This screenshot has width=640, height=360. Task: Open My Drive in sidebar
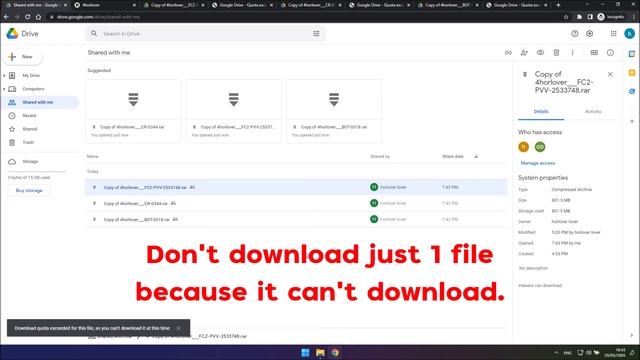point(31,76)
